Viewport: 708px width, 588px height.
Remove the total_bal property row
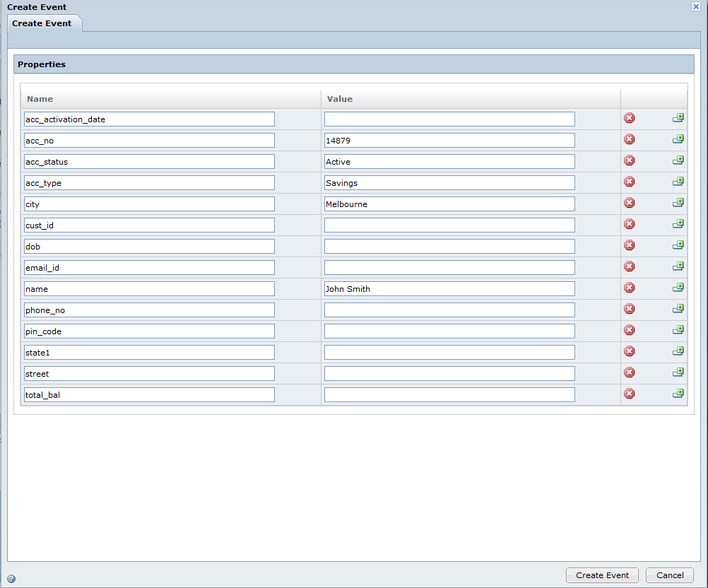click(629, 394)
